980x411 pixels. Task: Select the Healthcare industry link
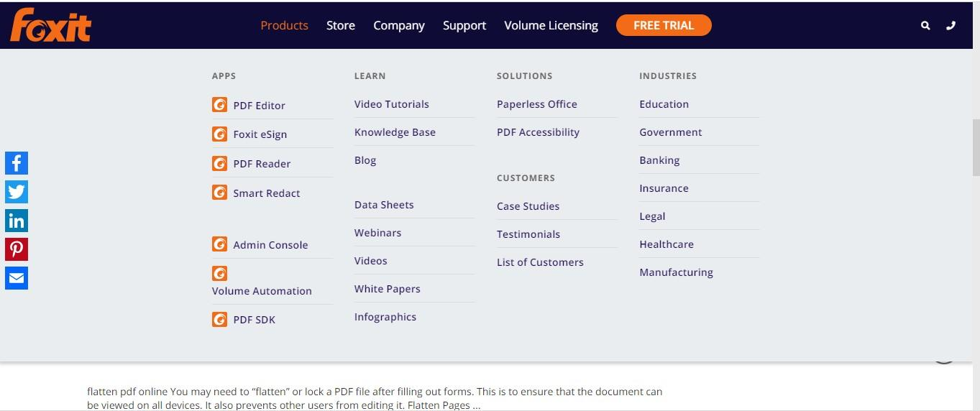(667, 244)
